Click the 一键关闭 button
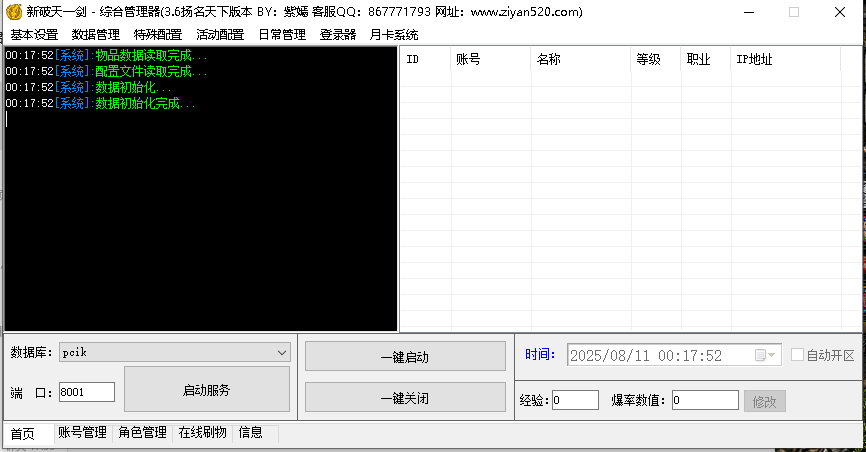 pos(405,397)
